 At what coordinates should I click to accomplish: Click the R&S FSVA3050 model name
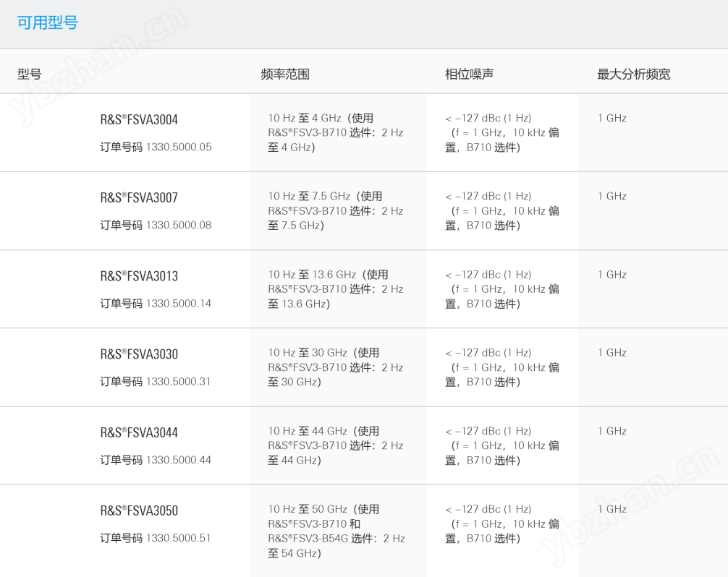pyautogui.click(x=139, y=510)
